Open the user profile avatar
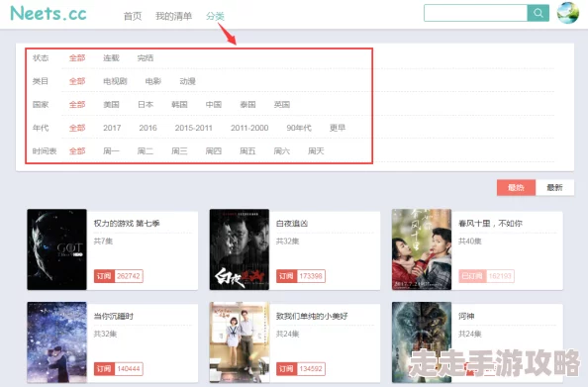This screenshot has height=387, width=588. click(x=568, y=13)
